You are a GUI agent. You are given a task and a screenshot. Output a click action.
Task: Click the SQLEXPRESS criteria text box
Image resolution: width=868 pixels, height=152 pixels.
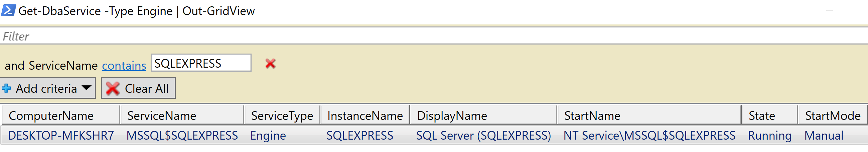coord(201,63)
